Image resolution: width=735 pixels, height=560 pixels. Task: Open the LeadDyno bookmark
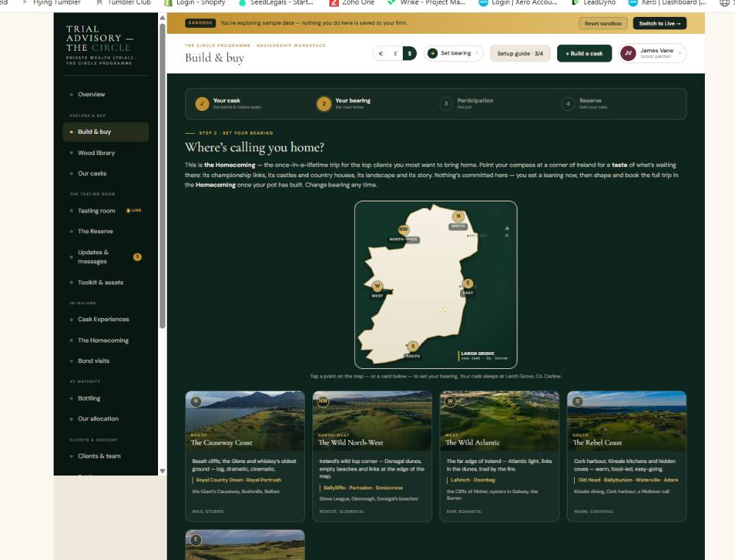[x=593, y=3]
